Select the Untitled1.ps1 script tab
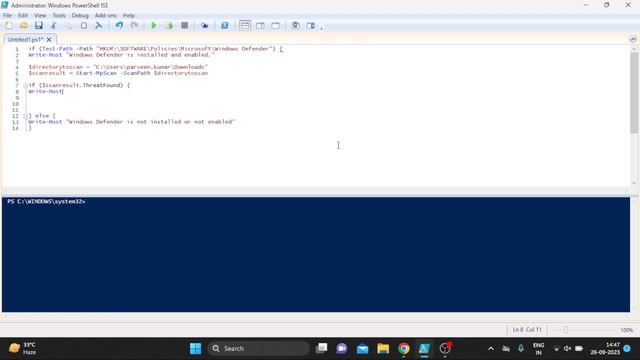Viewport: 640px width, 360px height. click(25, 40)
